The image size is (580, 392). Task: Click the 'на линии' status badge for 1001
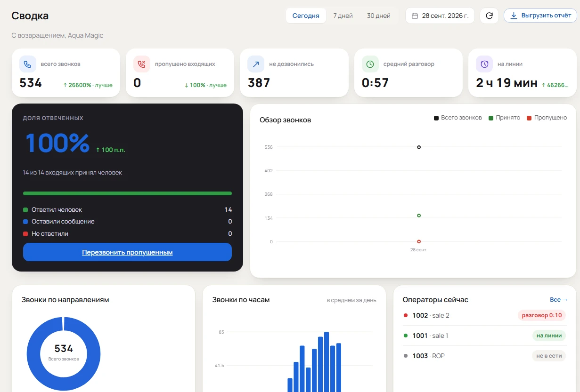(x=549, y=336)
